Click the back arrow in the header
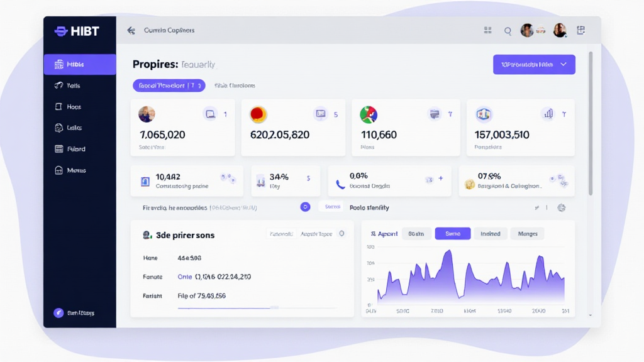This screenshot has height=362, width=644. [x=131, y=30]
